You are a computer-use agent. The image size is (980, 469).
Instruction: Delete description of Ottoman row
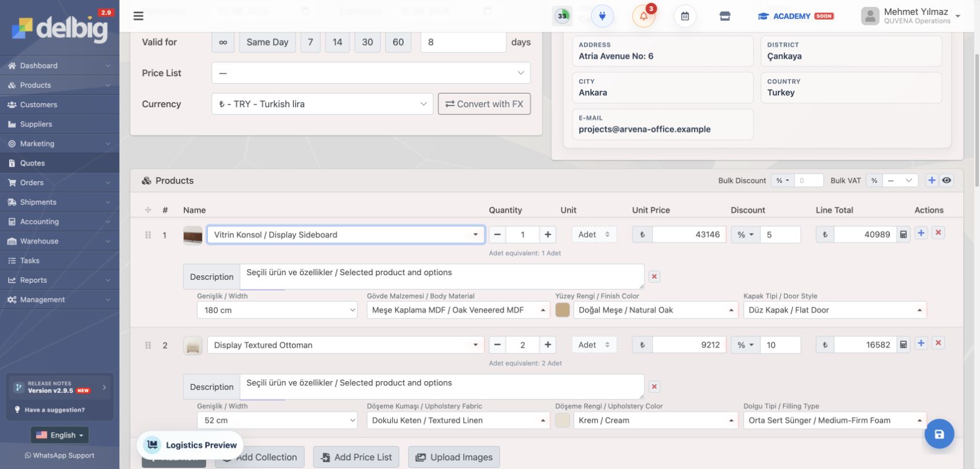[654, 387]
